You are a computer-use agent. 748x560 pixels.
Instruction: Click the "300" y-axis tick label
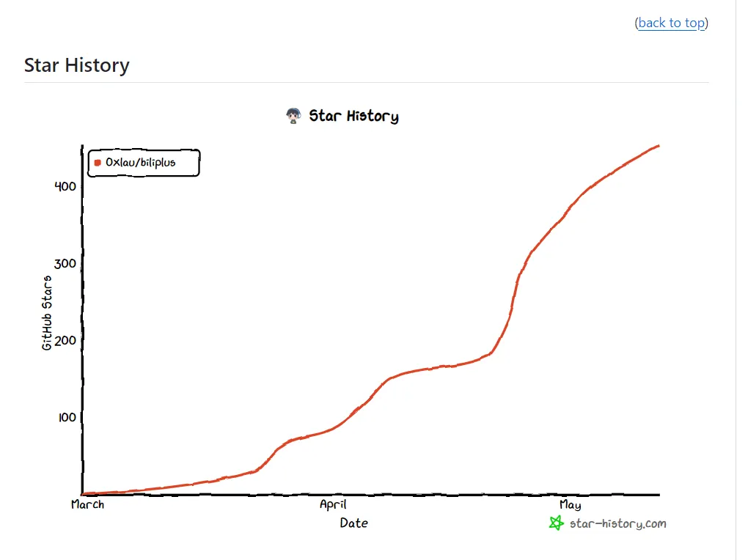click(x=65, y=263)
